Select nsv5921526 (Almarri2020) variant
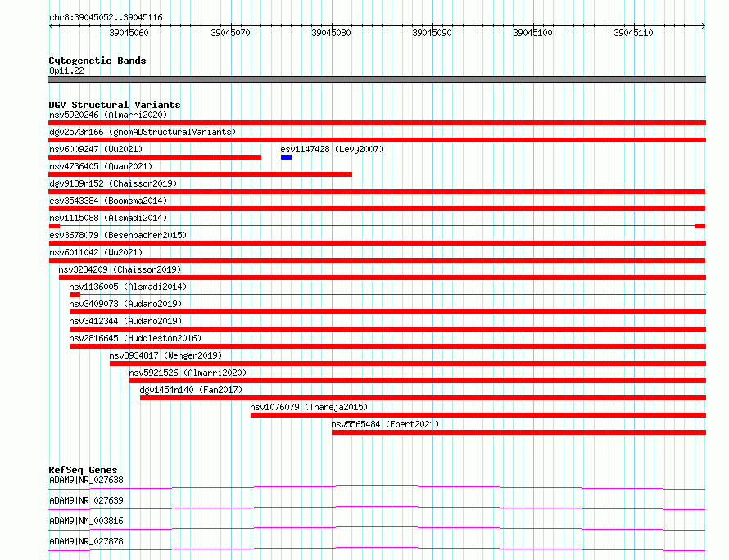The image size is (729, 560). point(188,373)
